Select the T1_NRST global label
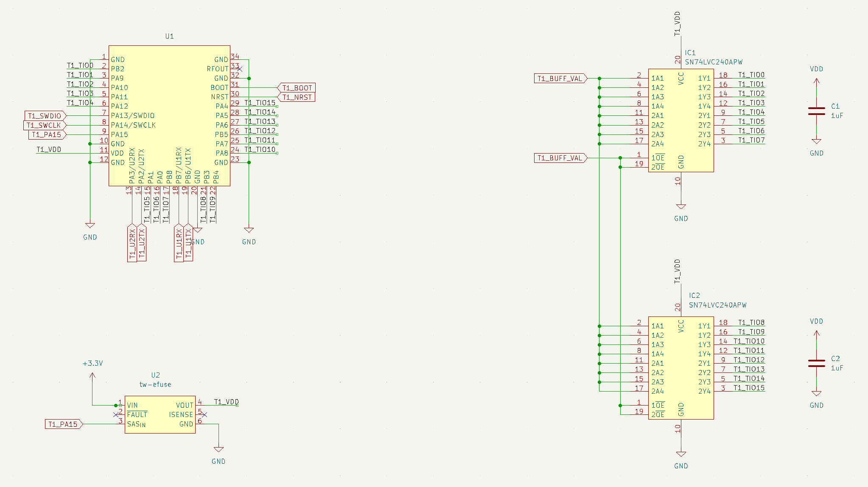Image resolution: width=868 pixels, height=487 pixels. pos(297,97)
